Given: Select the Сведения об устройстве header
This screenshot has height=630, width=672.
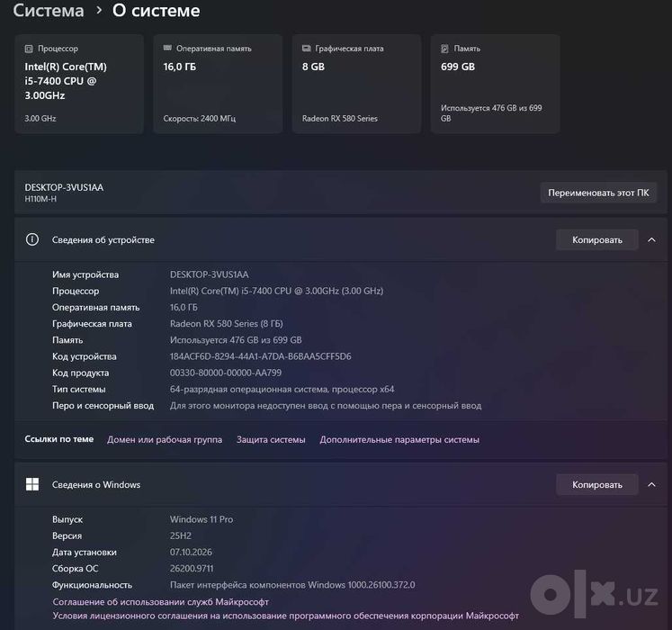Looking at the screenshot, I should tap(341, 239).
